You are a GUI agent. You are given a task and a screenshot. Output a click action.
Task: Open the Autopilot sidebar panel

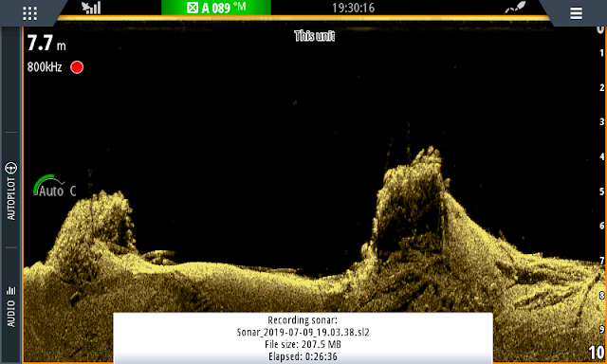click(x=11, y=191)
